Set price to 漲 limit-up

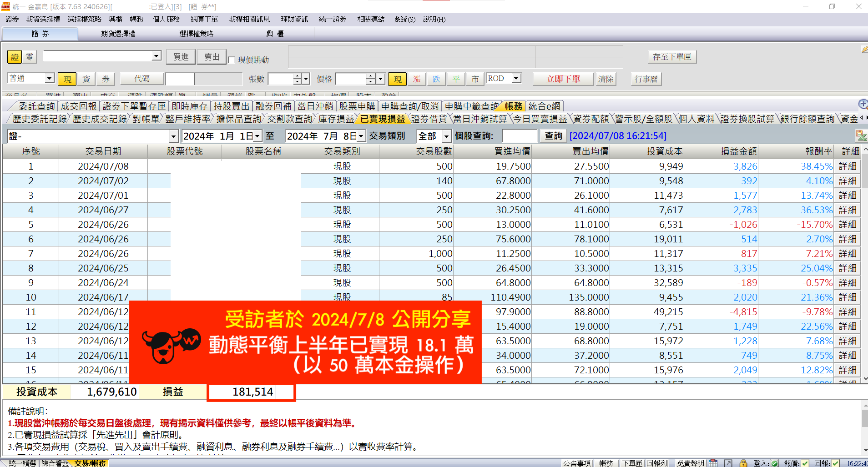coord(417,79)
